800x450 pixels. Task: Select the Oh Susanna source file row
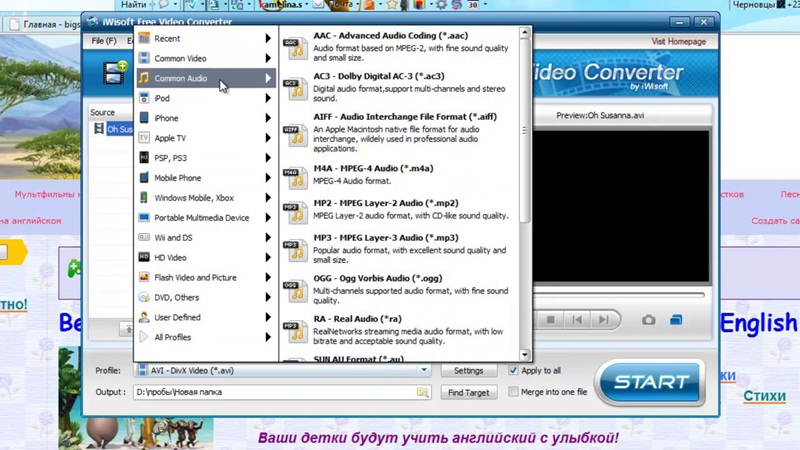point(113,129)
